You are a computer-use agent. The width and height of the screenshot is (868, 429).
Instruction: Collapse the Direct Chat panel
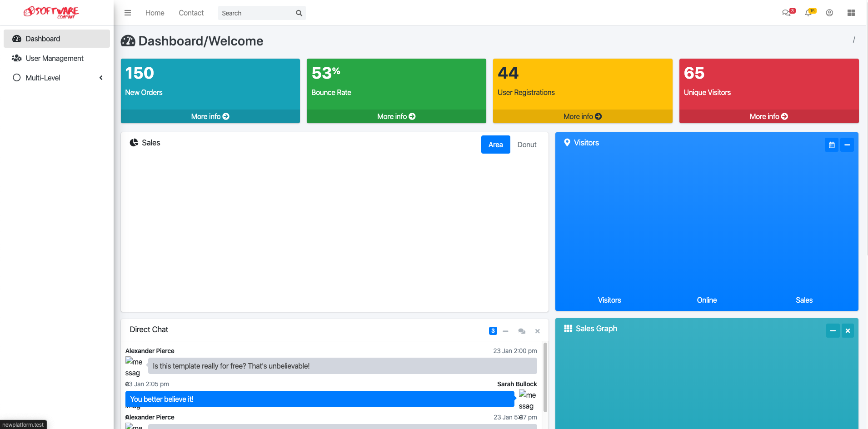pos(506,331)
